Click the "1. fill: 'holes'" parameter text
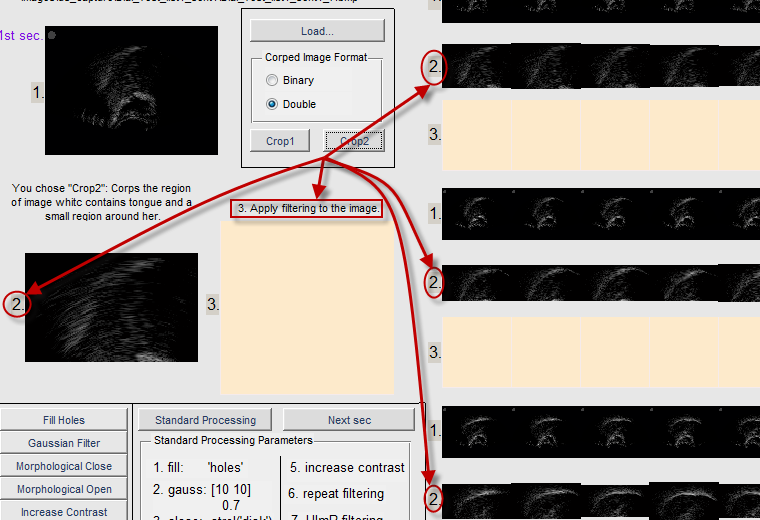 click(198, 468)
